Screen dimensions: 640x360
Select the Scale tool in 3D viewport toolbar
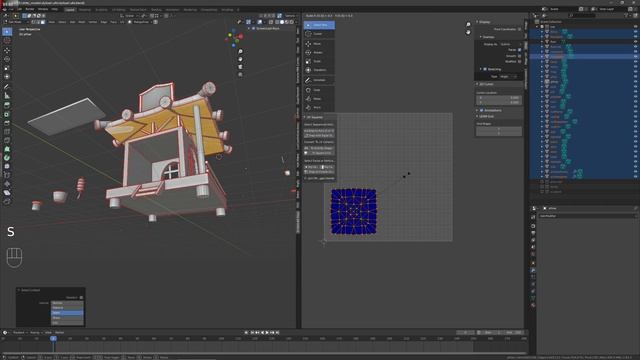coord(7,68)
